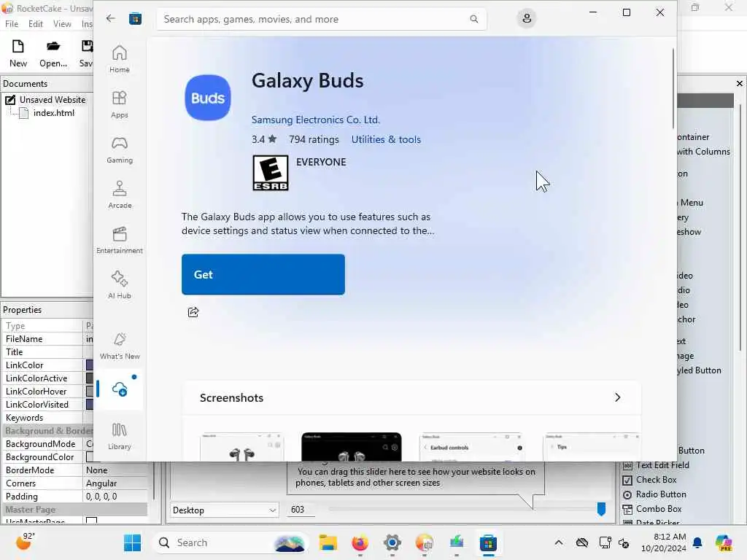Open Gaming section in Store sidebar

point(119,150)
